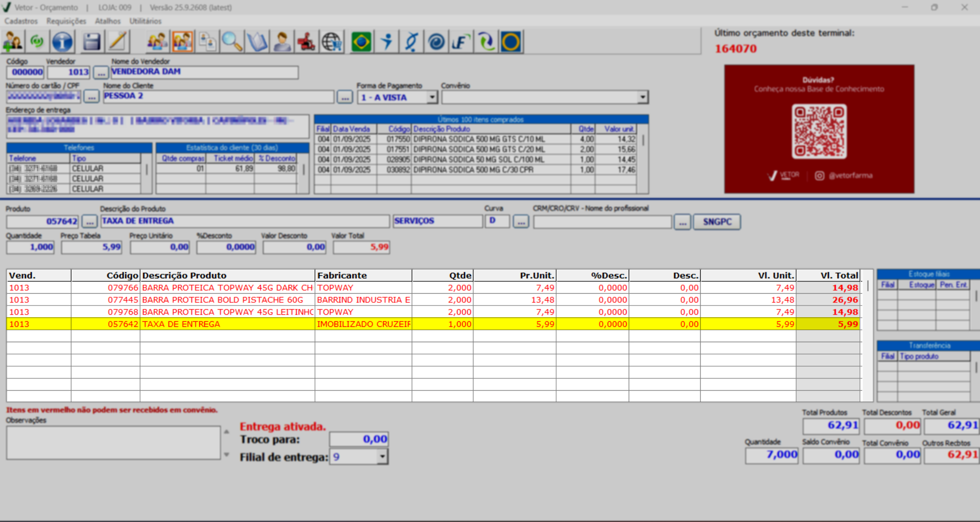The image size is (980, 522).
Task: Expand the Forma de Pagamento dropdown
Action: coord(432,97)
